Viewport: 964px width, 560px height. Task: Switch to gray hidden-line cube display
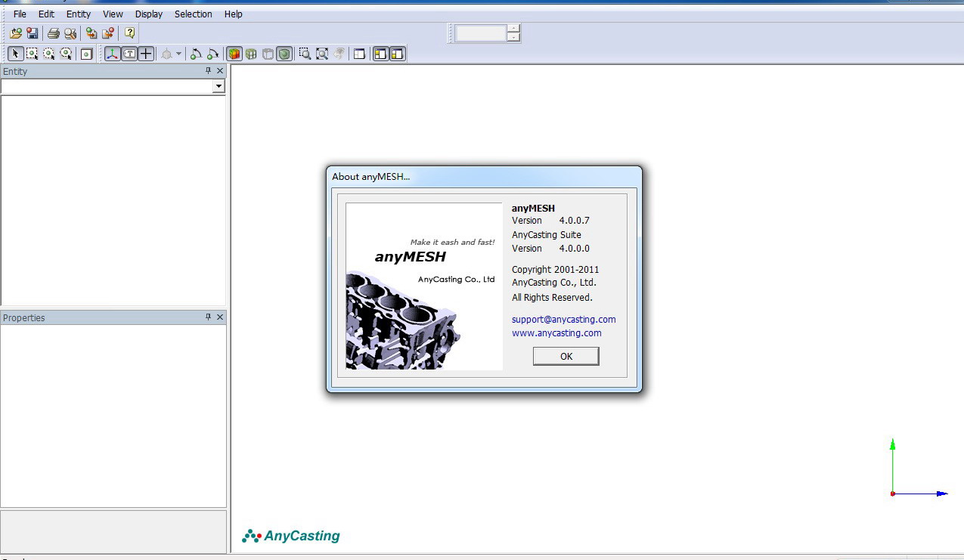[x=268, y=54]
